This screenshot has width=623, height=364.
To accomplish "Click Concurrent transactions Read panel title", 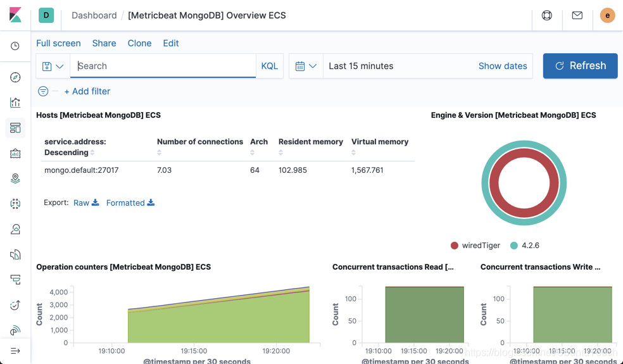I will tap(393, 267).
